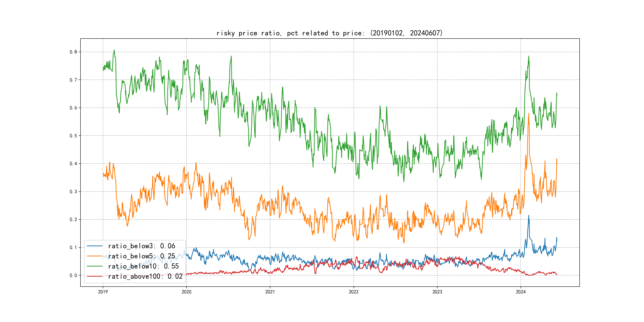Click the ratio_below10 legend label
Image resolution: width=644 pixels, height=322 pixels.
pyautogui.click(x=143, y=266)
